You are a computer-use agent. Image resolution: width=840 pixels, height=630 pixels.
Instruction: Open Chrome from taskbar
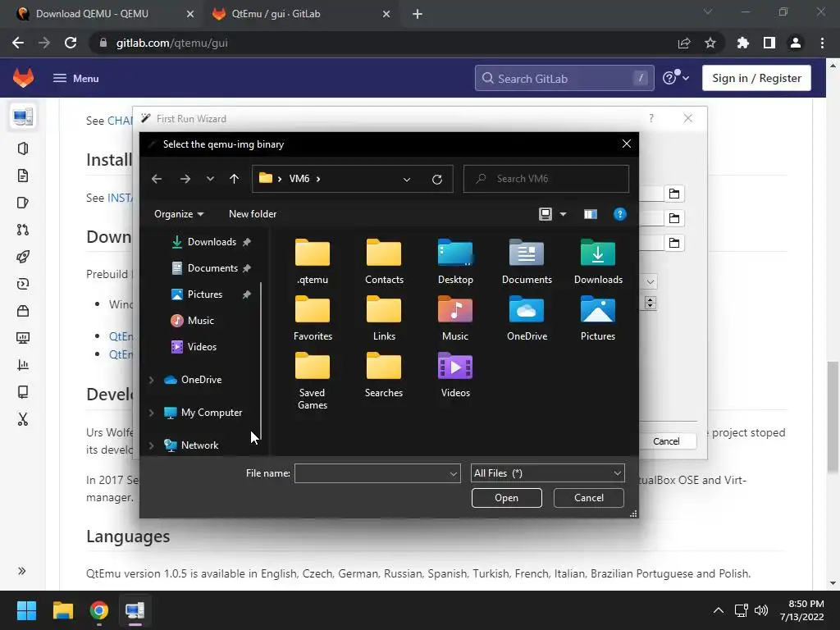(x=99, y=610)
